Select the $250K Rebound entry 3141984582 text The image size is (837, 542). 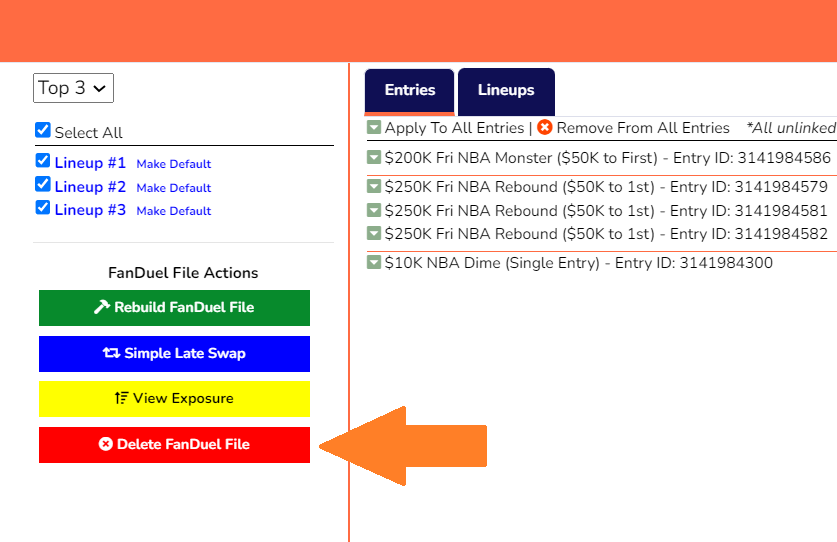606,234
